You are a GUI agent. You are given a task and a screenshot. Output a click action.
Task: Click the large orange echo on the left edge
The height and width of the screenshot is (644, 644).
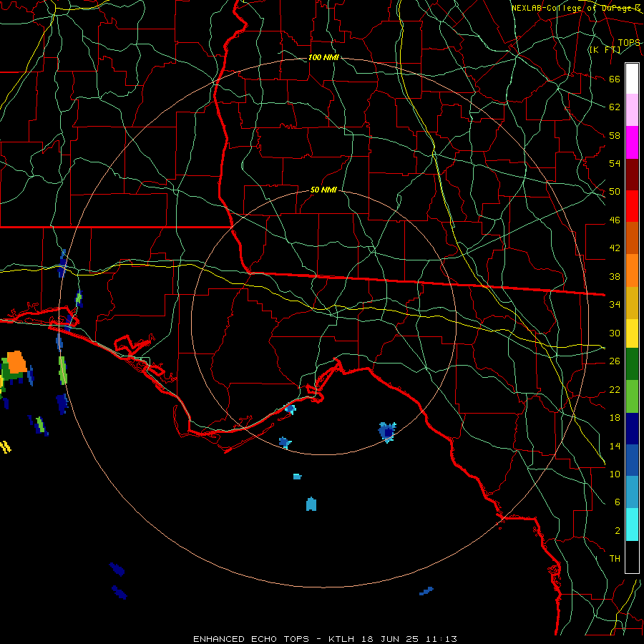coord(16,361)
